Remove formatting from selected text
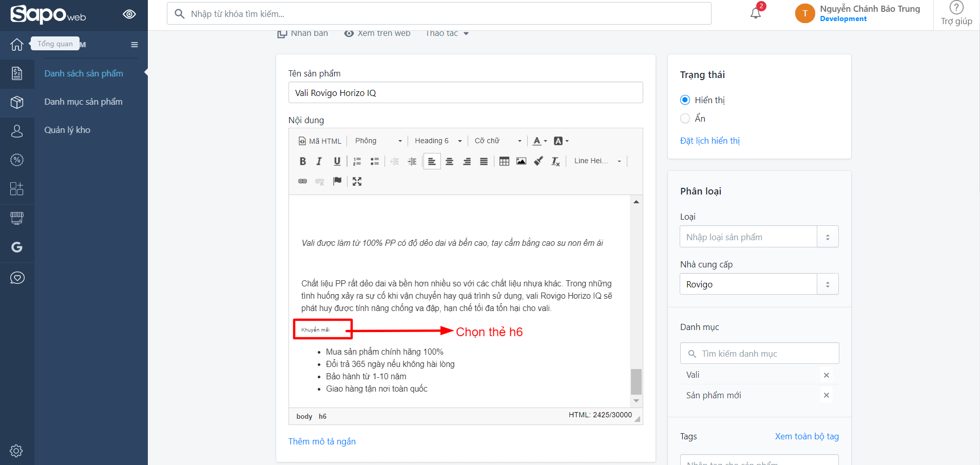This screenshot has height=465, width=980. click(x=555, y=161)
